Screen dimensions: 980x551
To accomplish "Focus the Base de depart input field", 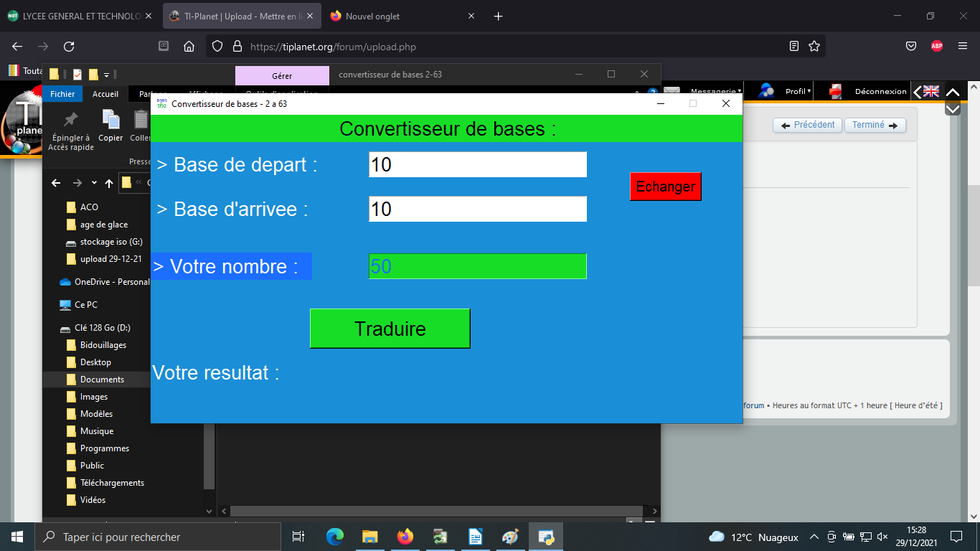I will 477,164.
